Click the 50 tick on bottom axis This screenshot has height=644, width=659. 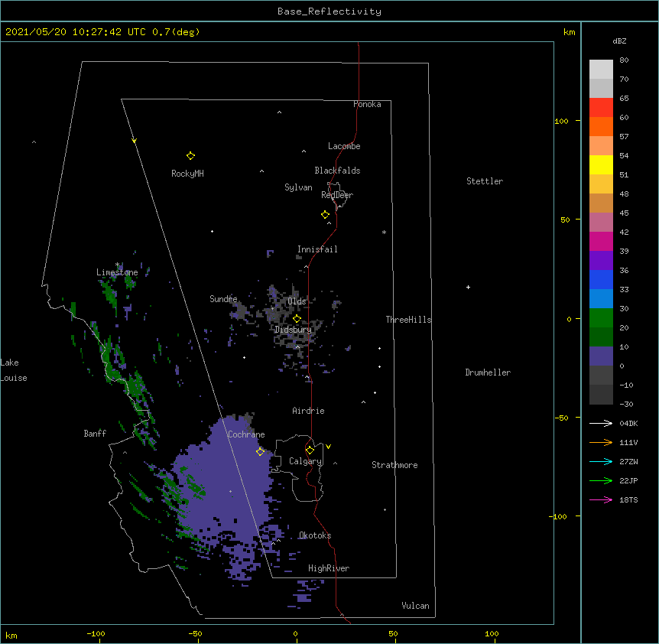[x=393, y=633]
